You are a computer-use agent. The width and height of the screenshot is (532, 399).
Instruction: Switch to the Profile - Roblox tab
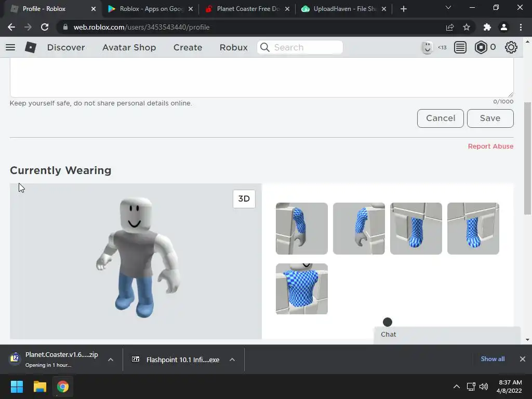[51, 9]
